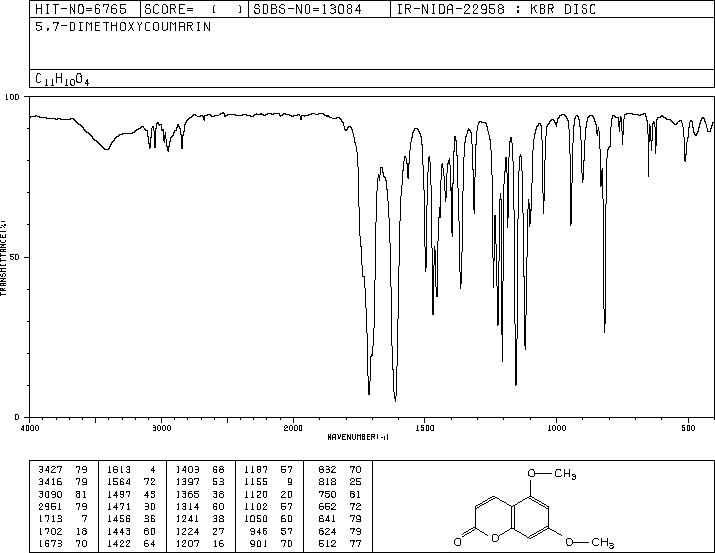Click peak table entry 624
The height and width of the screenshot is (553, 715).
[327, 531]
